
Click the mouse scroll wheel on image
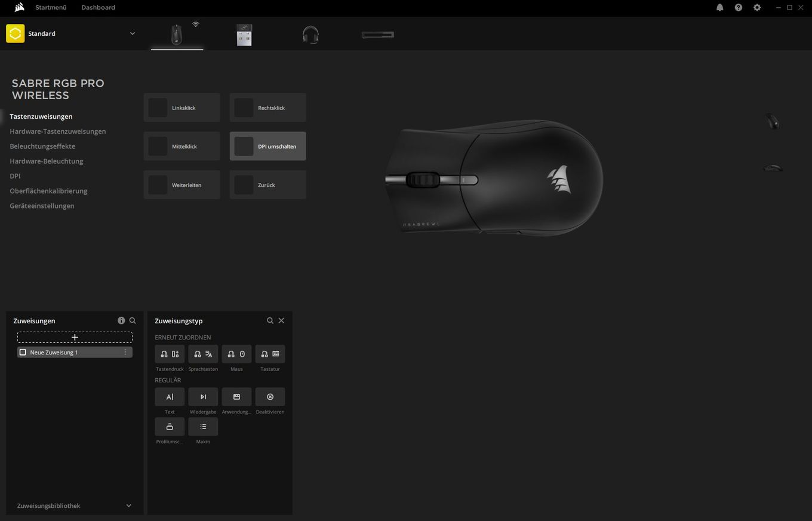coord(423,179)
